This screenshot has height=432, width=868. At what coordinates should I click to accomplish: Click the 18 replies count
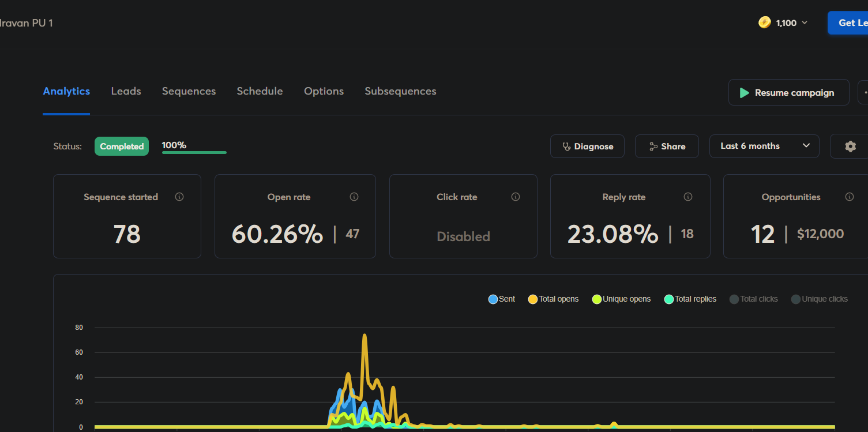pyautogui.click(x=687, y=234)
